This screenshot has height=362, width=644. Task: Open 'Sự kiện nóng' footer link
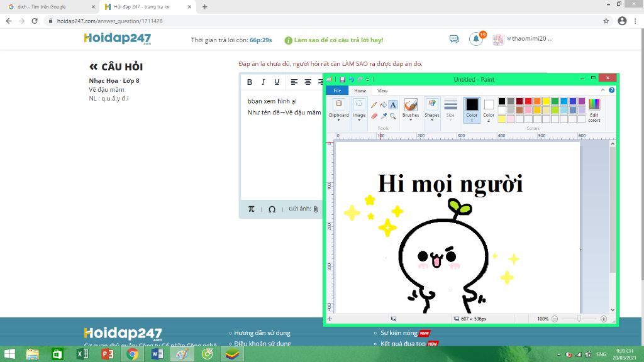[x=399, y=333]
